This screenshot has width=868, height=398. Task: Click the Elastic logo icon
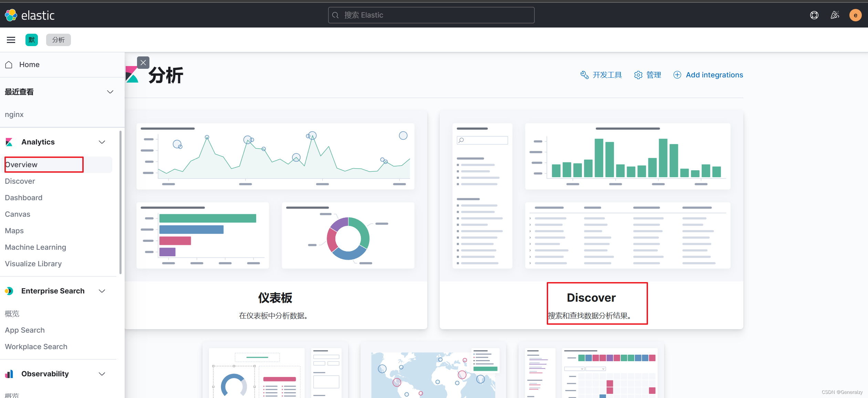click(x=11, y=15)
